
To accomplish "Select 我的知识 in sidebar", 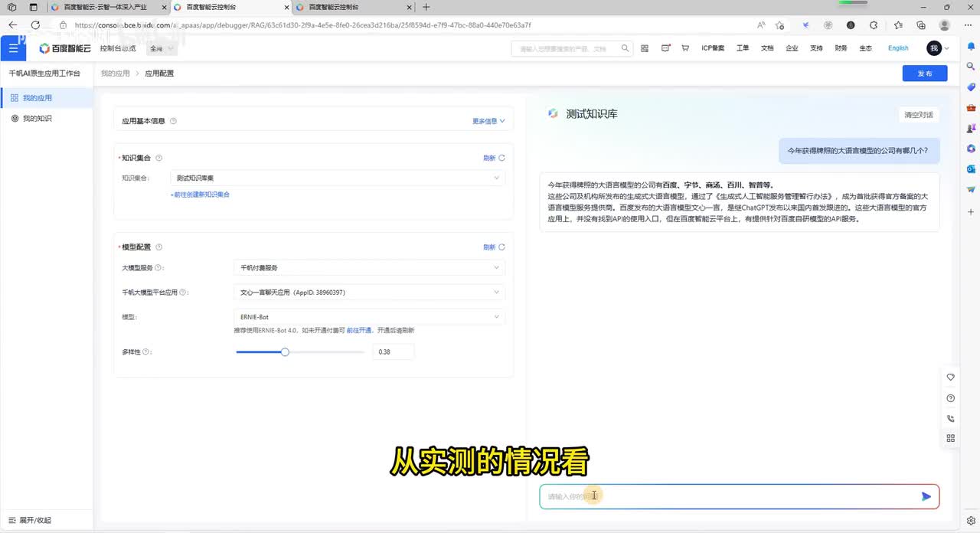I will click(x=37, y=119).
